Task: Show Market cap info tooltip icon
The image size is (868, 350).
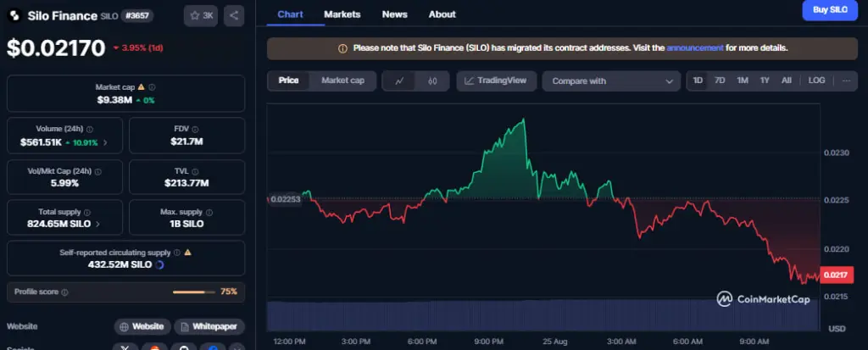Action: pyautogui.click(x=153, y=87)
